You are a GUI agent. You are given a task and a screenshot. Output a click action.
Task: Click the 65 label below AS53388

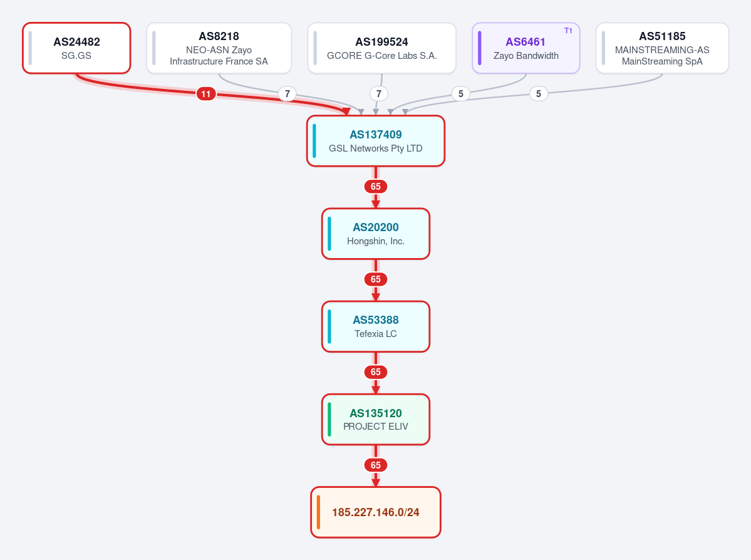[x=376, y=372]
